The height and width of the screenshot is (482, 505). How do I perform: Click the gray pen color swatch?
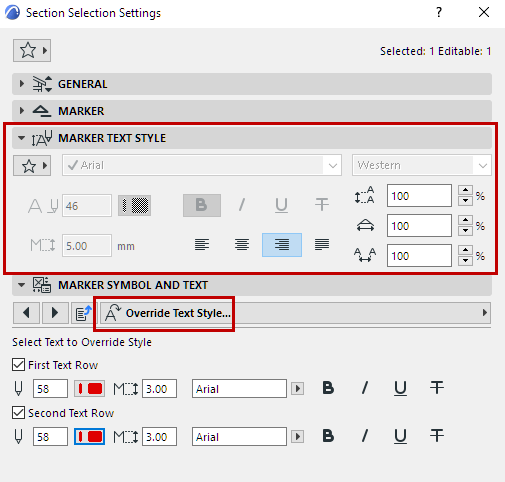[x=135, y=206]
